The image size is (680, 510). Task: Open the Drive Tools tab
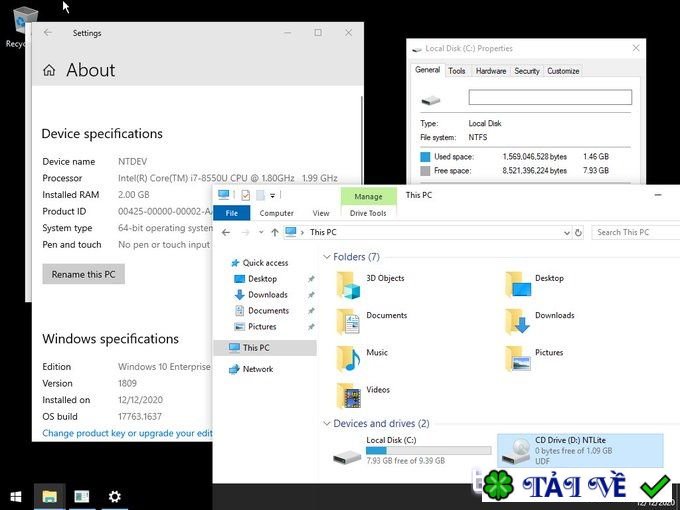tap(368, 213)
